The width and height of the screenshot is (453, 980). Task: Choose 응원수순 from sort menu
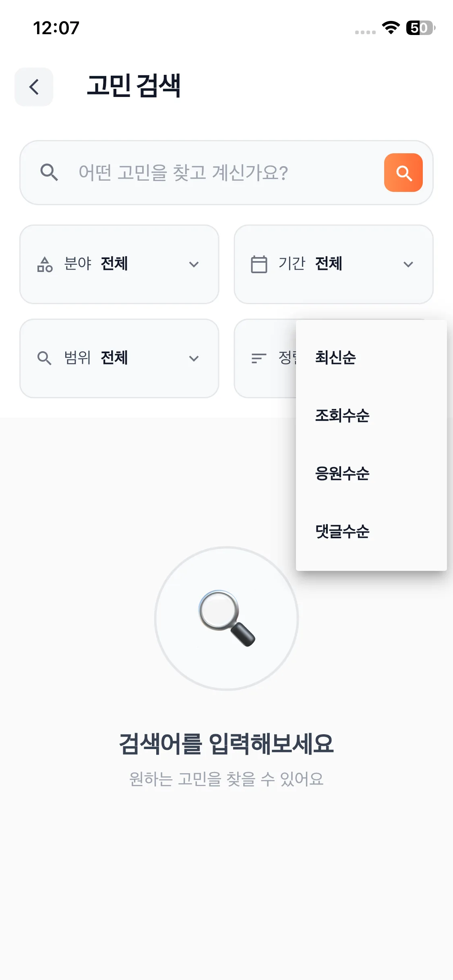pyautogui.click(x=342, y=474)
